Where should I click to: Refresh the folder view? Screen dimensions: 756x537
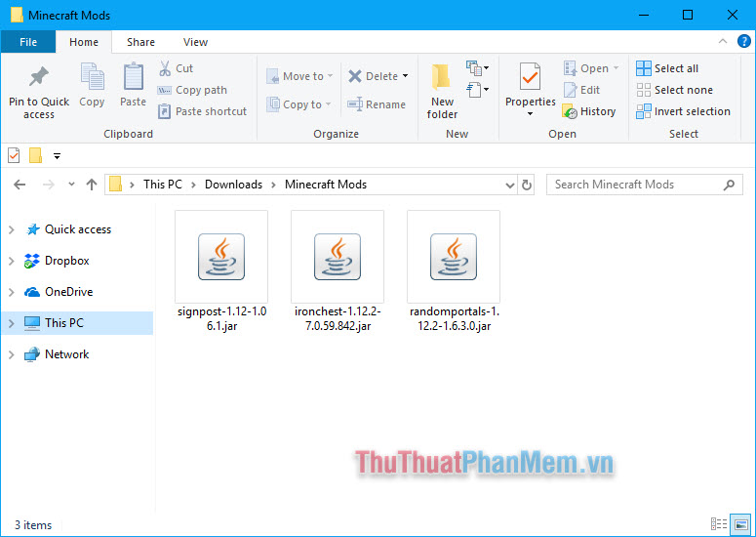[527, 185]
